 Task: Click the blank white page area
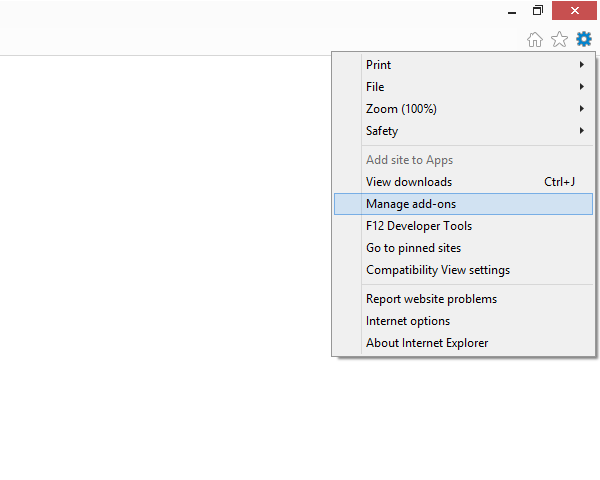160,250
